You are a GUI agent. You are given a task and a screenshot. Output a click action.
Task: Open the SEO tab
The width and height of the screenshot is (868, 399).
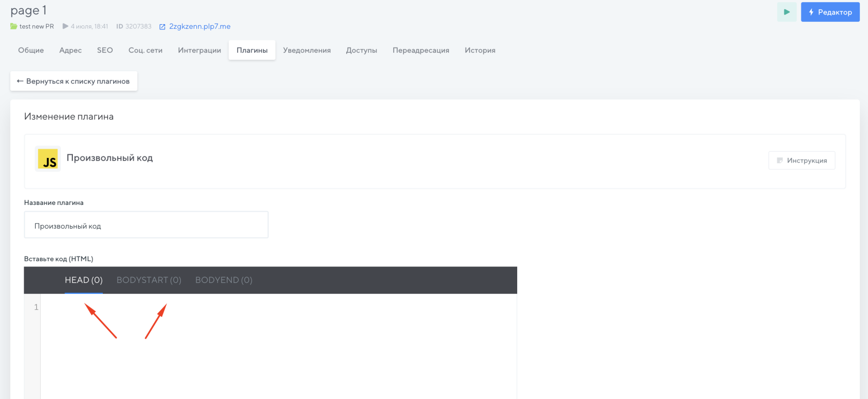click(105, 50)
